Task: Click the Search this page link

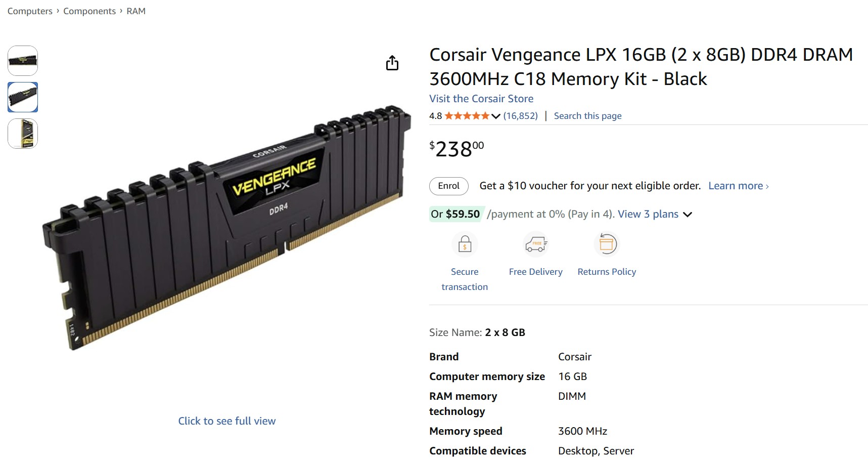Action: point(587,116)
